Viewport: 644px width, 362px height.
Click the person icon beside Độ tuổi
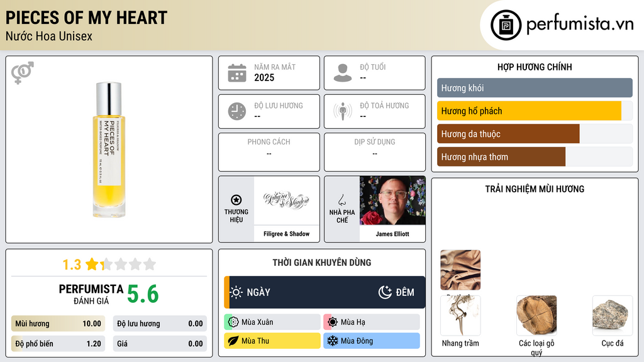[343, 73]
